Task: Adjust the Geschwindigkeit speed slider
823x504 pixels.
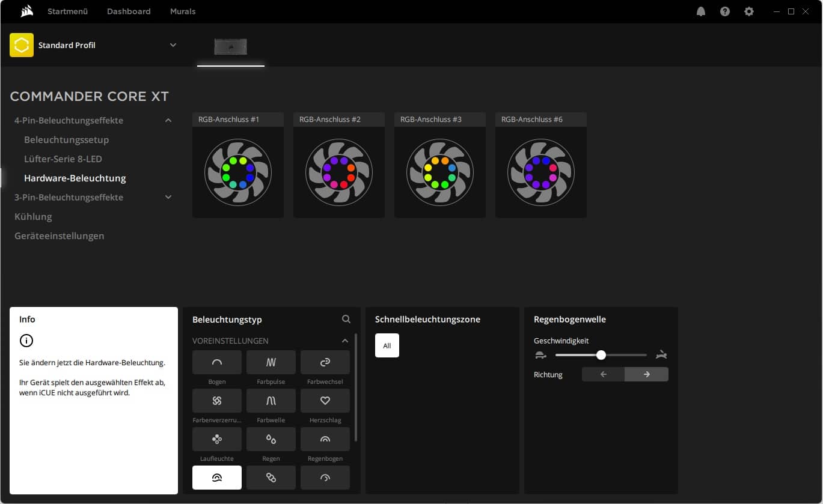Action: click(601, 355)
